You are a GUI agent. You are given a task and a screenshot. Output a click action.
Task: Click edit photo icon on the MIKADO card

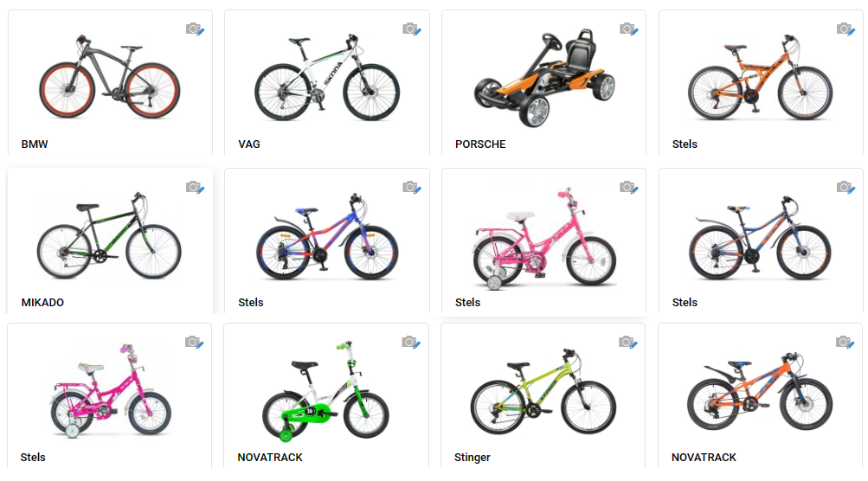click(195, 187)
